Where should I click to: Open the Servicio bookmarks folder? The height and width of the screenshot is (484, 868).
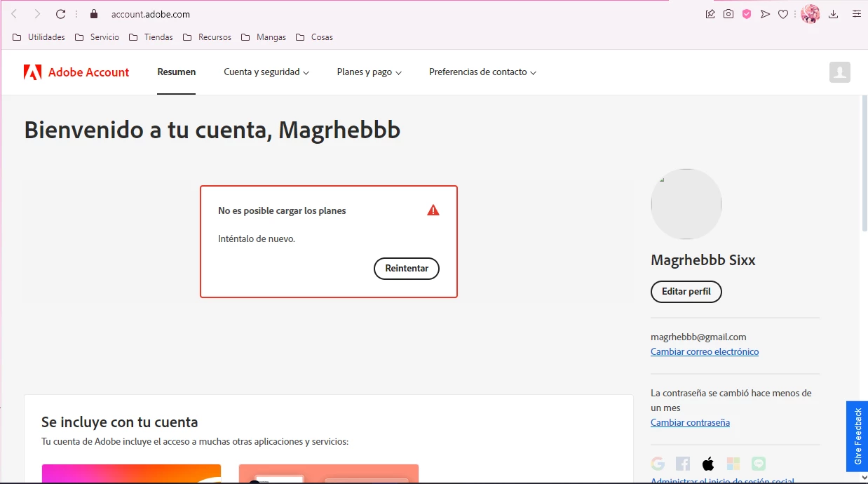(x=97, y=37)
